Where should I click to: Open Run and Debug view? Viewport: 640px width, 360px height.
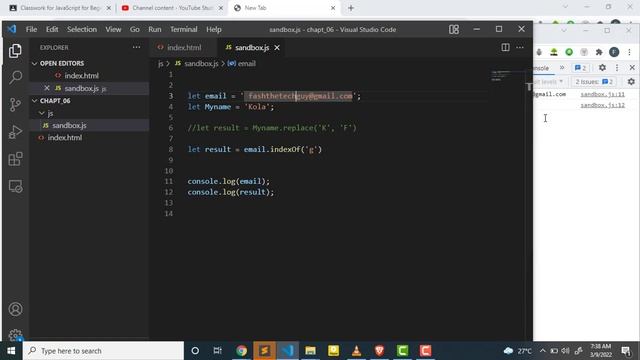15,132
